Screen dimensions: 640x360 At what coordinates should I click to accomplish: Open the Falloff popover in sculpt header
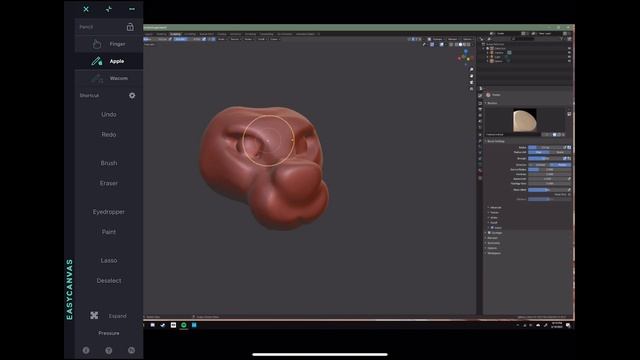click(262, 39)
